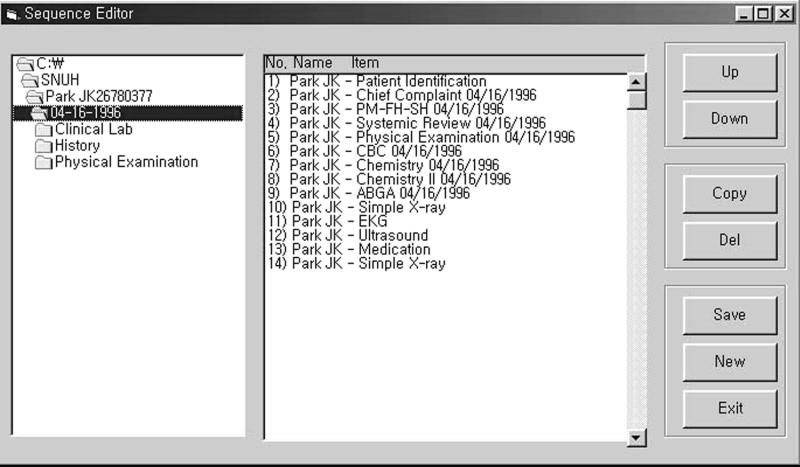Select row 10 Simple X-ray
The width and height of the screenshot is (800, 467).
pyautogui.click(x=357, y=208)
